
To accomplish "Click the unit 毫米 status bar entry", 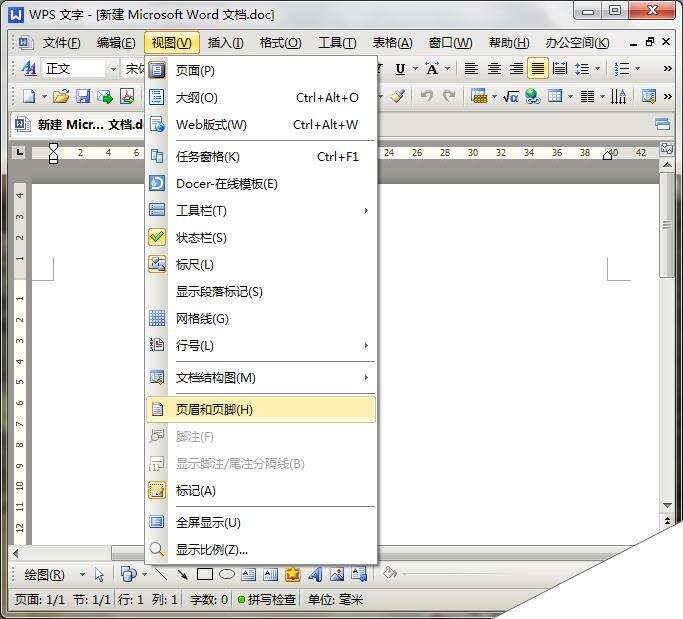I will coord(335,600).
